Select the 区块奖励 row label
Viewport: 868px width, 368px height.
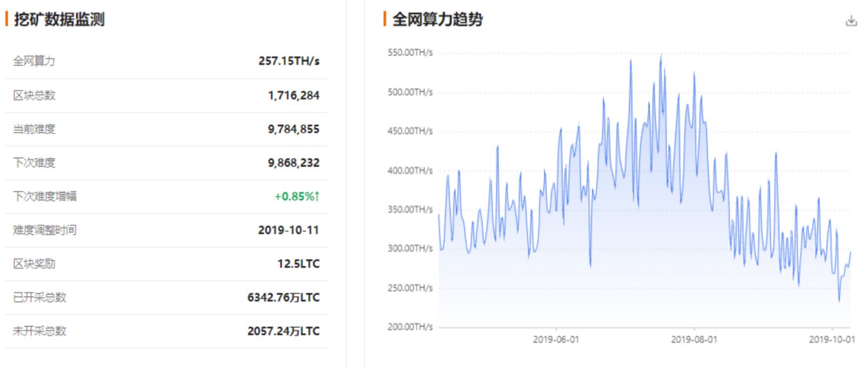click(x=34, y=263)
